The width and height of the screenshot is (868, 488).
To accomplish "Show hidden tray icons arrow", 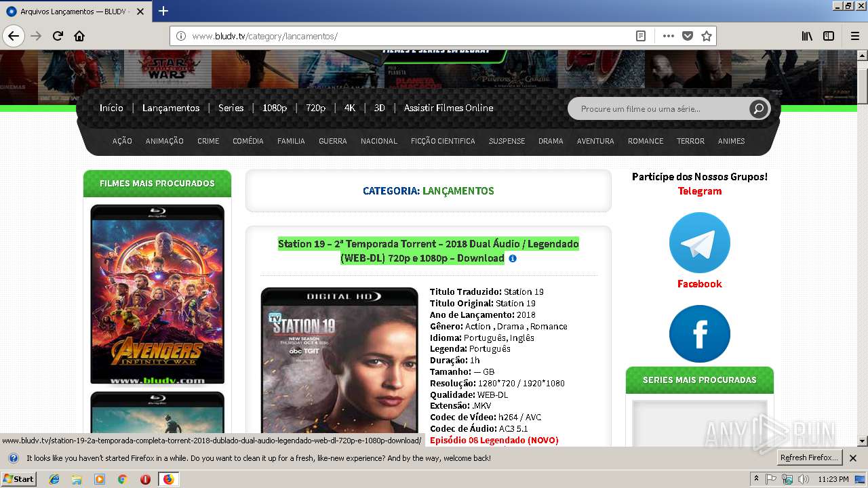I will click(x=756, y=479).
